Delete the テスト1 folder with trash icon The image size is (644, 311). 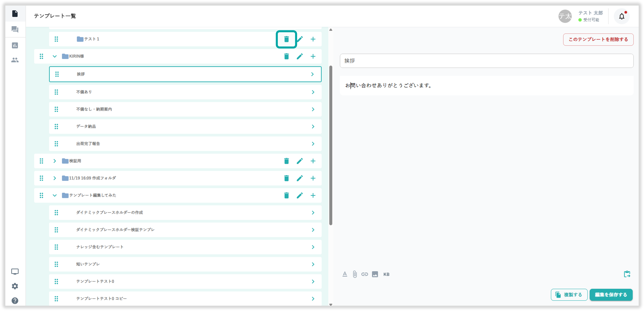pos(286,39)
